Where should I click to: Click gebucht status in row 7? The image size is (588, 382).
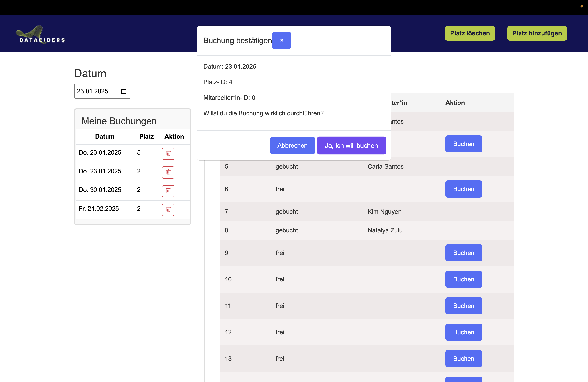(x=287, y=211)
